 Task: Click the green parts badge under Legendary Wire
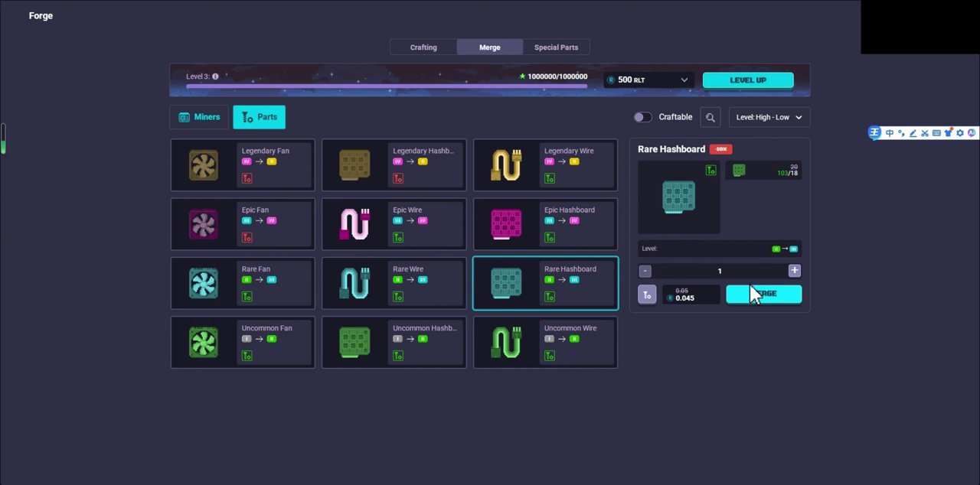coord(550,178)
